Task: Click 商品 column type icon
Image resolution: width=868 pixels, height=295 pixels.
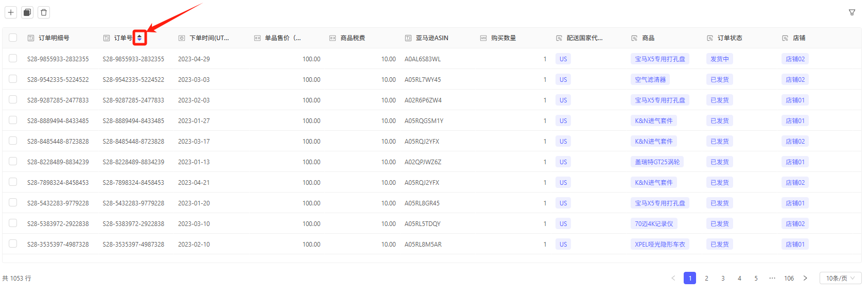Action: [x=634, y=38]
